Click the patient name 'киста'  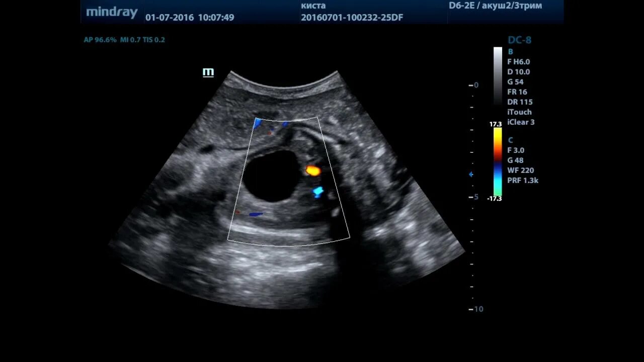click(x=313, y=6)
